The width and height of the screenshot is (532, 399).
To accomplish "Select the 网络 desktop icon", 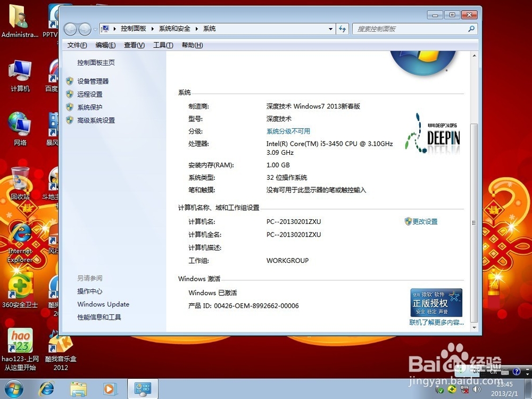I will pos(20,129).
